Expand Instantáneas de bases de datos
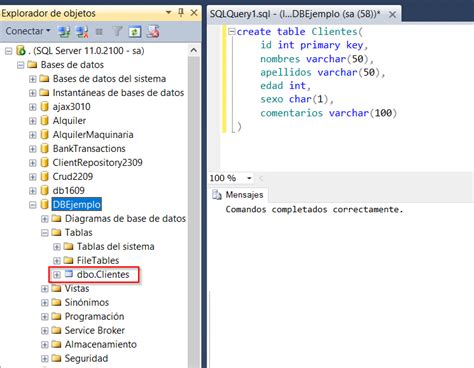The image size is (474, 368). 33,93
